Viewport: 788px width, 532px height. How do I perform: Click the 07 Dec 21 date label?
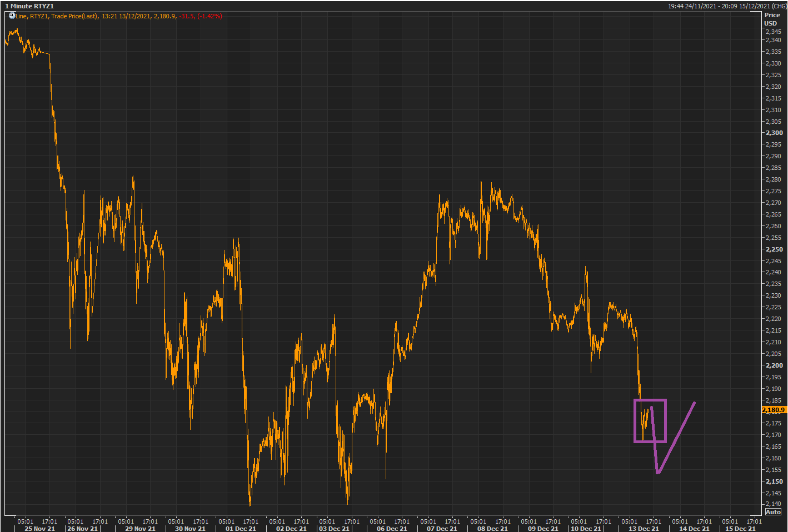442,529
